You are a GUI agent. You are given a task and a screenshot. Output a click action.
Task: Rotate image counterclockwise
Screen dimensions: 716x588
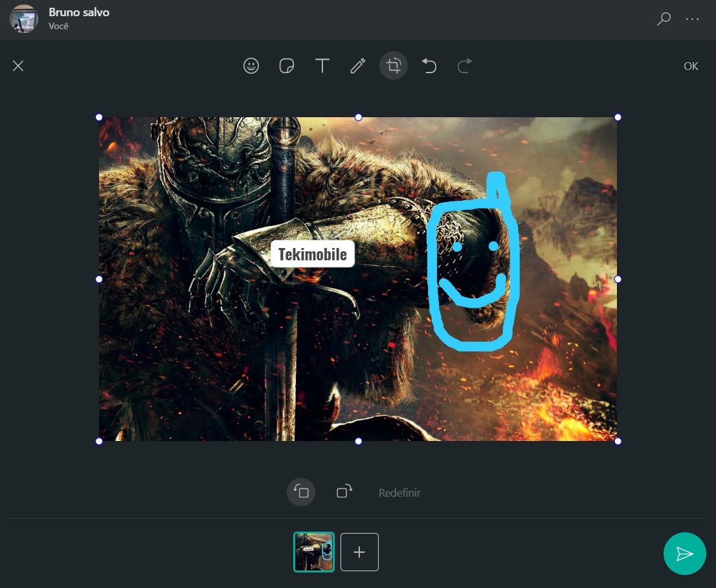[x=301, y=492]
